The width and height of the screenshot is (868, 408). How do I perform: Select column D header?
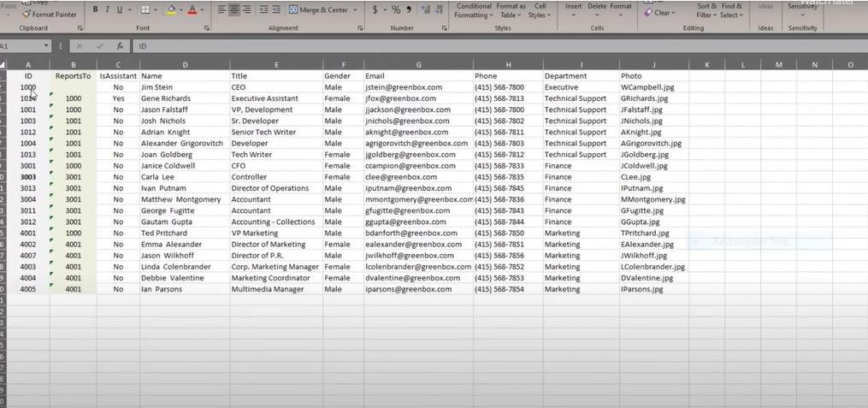pos(185,65)
